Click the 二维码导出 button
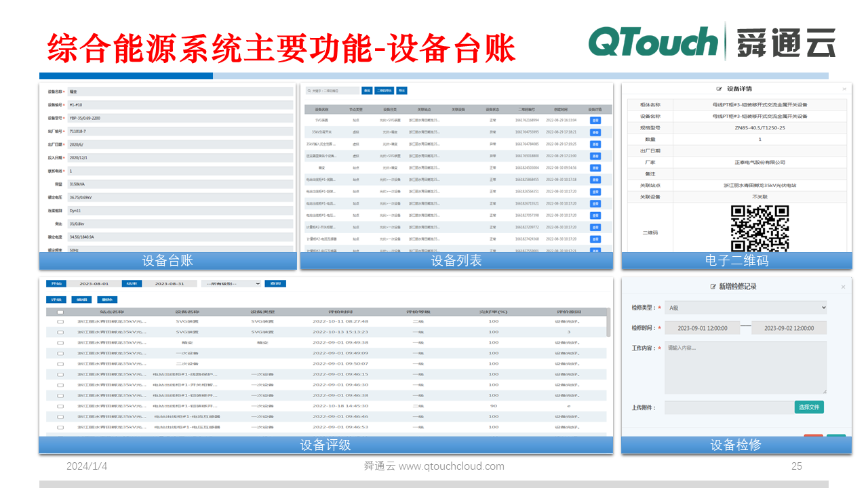 (x=384, y=89)
